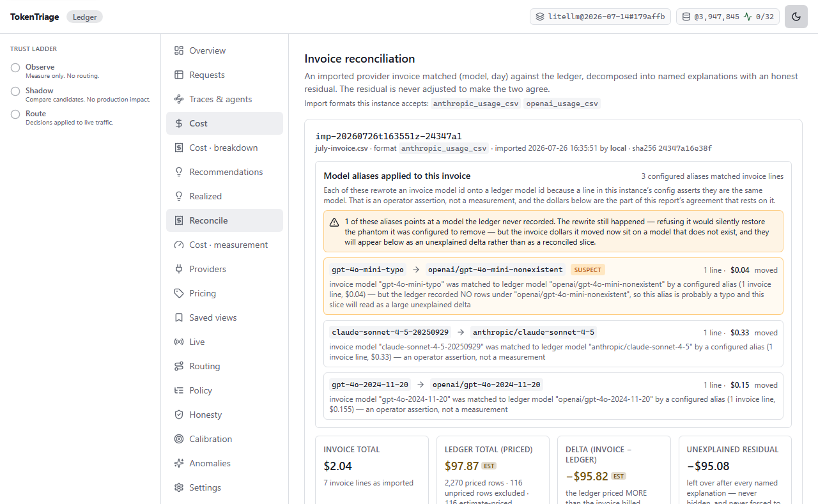
Task: Click the import id imp-20260726t163551z-24347a1
Action: click(x=389, y=136)
